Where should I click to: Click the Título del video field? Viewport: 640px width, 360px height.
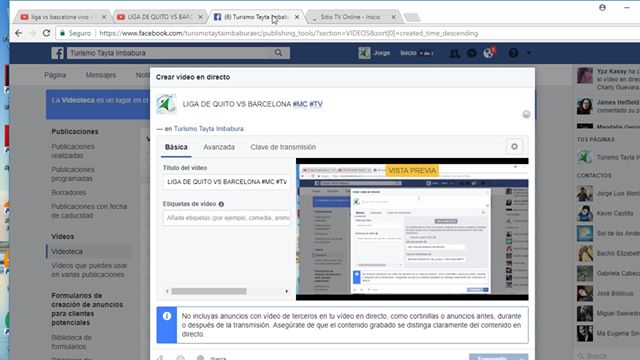[227, 182]
